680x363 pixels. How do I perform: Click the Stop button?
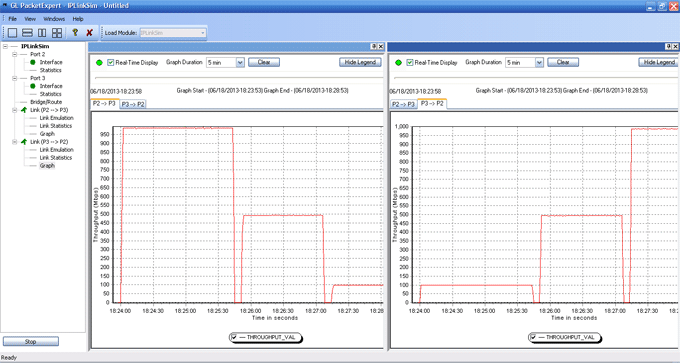[30, 341]
